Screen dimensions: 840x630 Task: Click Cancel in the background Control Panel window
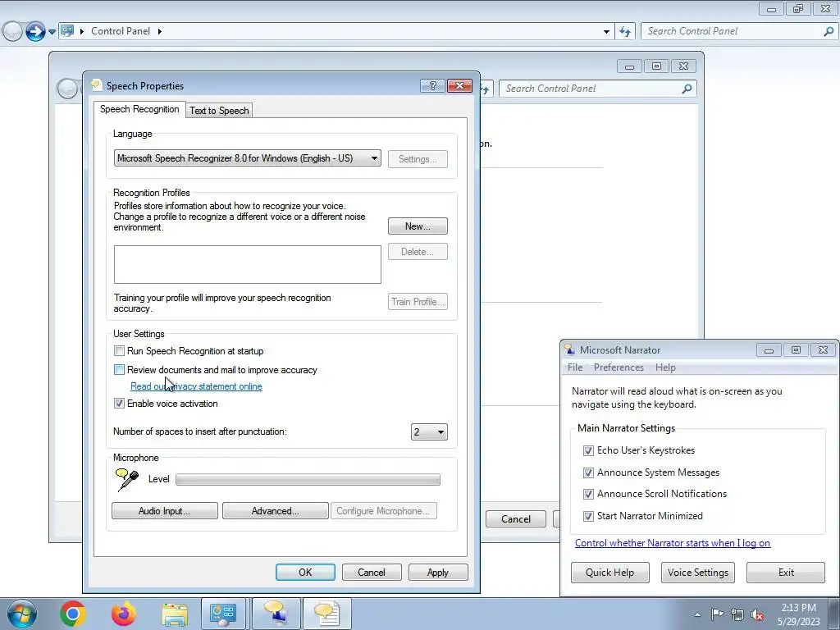pos(516,519)
